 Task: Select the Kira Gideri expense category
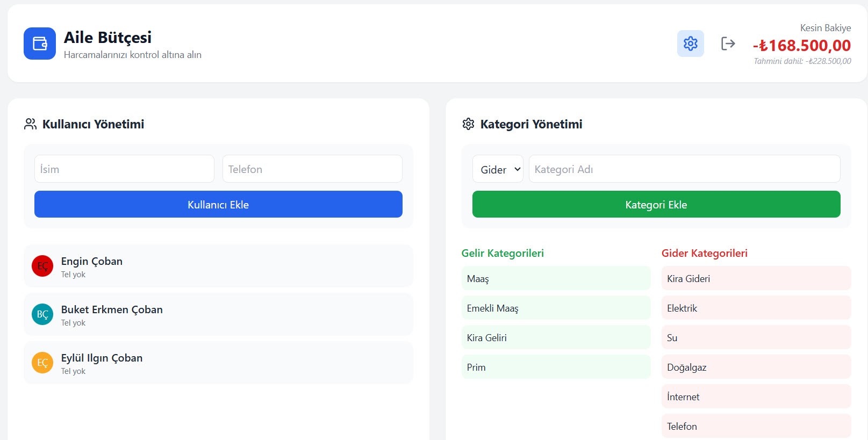click(756, 278)
